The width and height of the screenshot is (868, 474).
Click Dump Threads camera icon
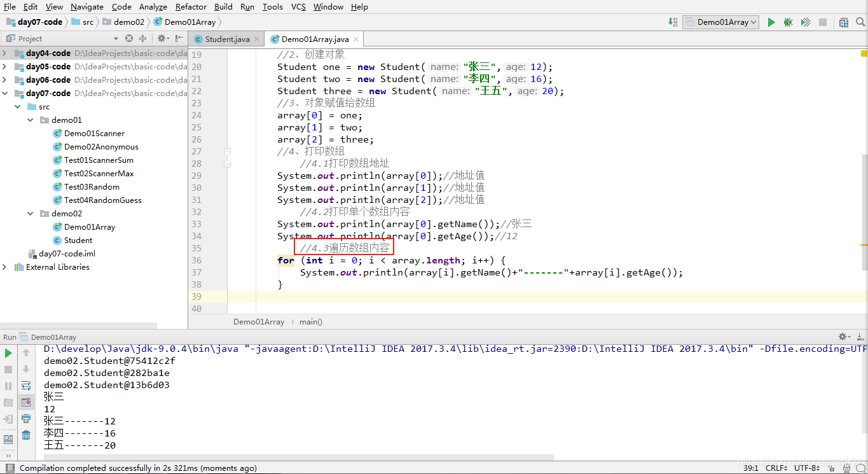(x=8, y=402)
